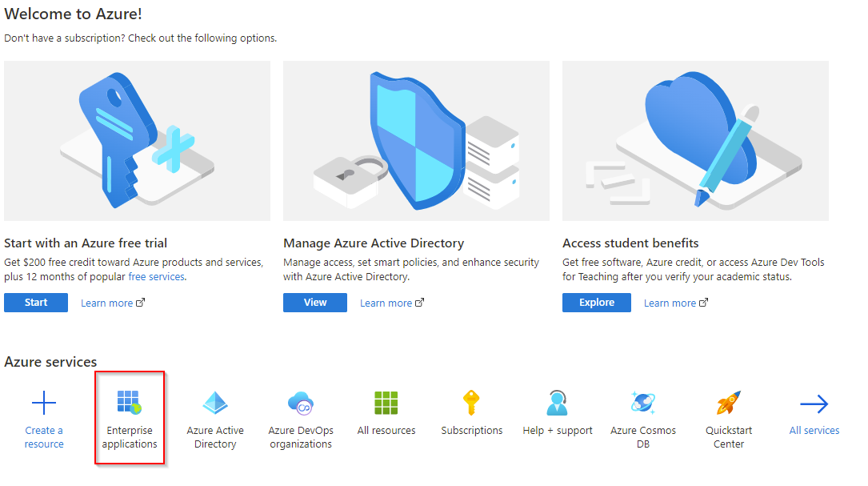Click Learn more for student benefits
The width and height of the screenshot is (868, 486).
click(670, 302)
